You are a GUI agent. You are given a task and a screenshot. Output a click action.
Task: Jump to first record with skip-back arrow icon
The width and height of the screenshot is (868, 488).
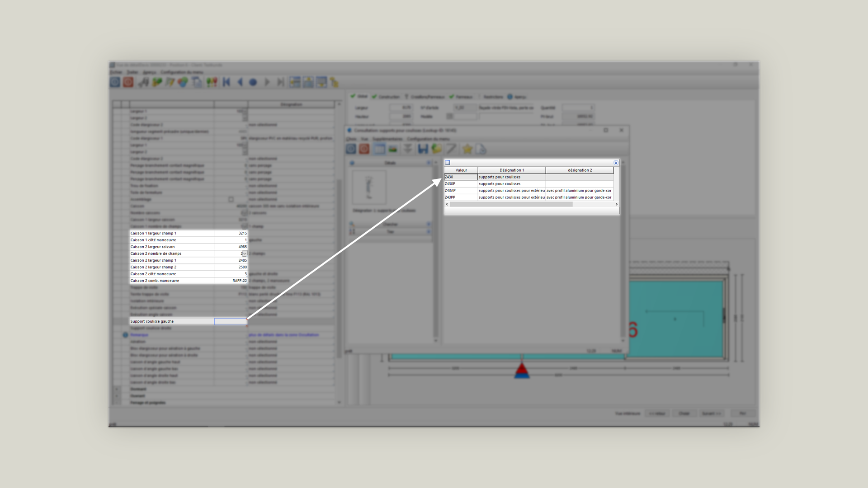pyautogui.click(x=226, y=82)
